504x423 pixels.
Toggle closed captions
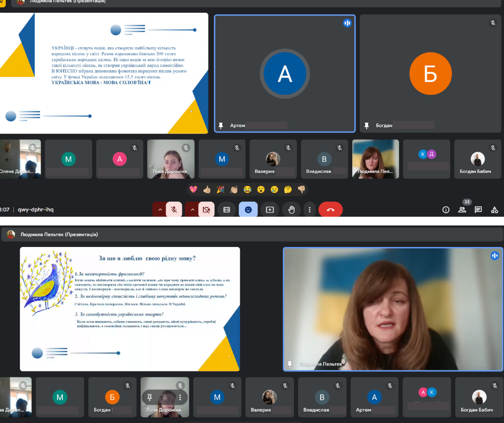click(227, 210)
